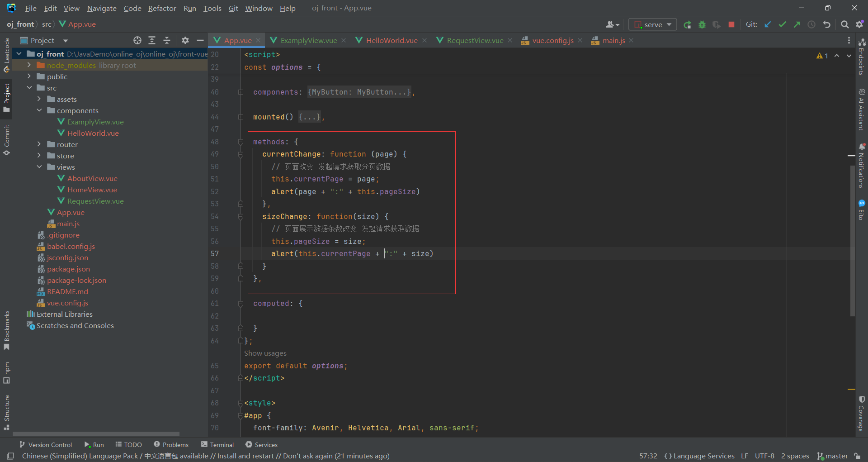Open the serve run configuration dropdown

652,24
